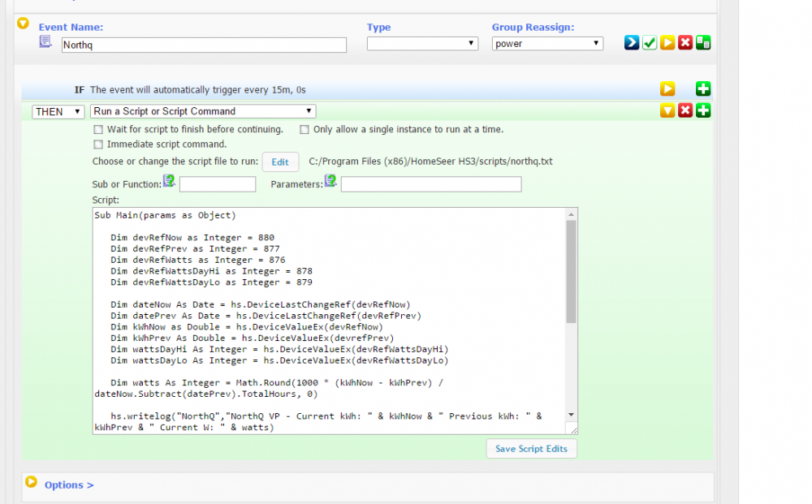Expand the Options section
Viewport: 812px width, 504px height.
pos(68,485)
